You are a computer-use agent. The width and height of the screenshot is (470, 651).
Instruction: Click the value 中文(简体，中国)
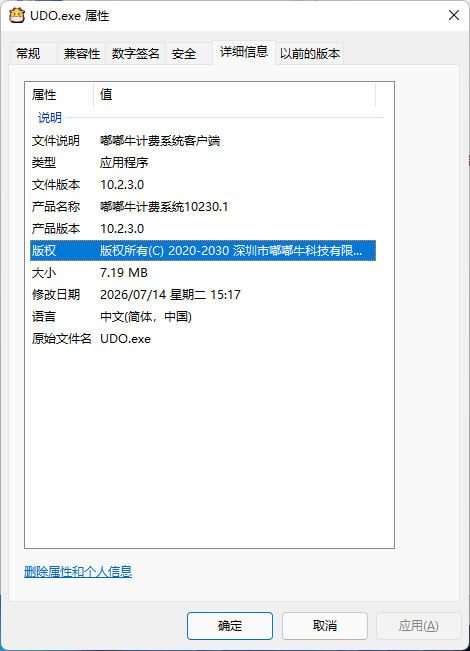click(x=146, y=317)
